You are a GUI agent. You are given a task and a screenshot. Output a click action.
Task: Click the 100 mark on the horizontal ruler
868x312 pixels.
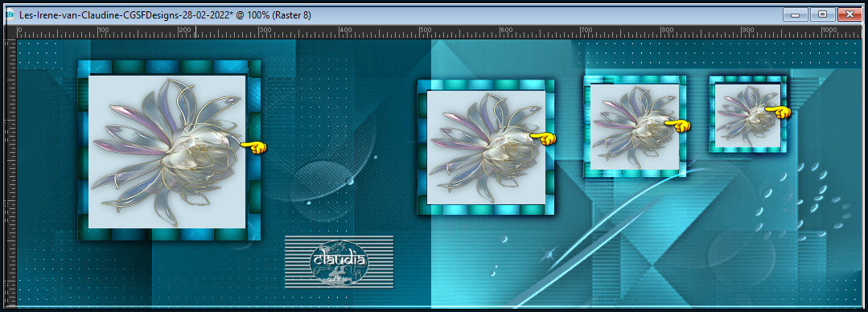pyautogui.click(x=104, y=31)
